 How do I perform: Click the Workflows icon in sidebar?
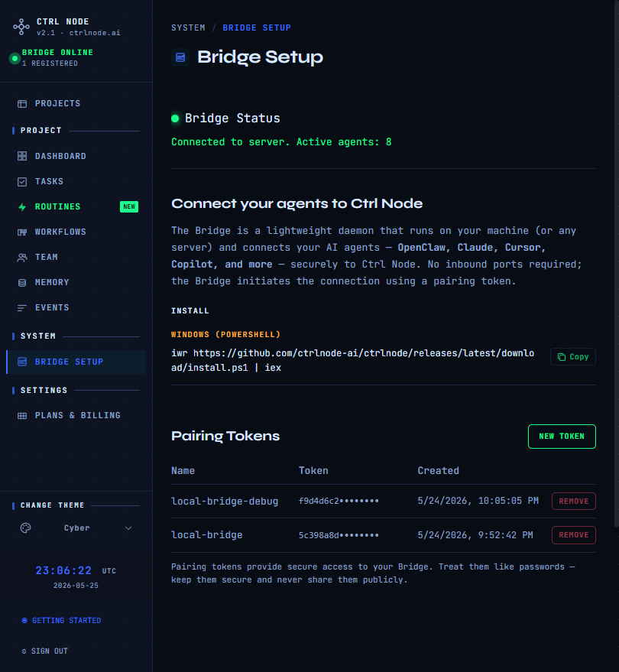point(22,232)
